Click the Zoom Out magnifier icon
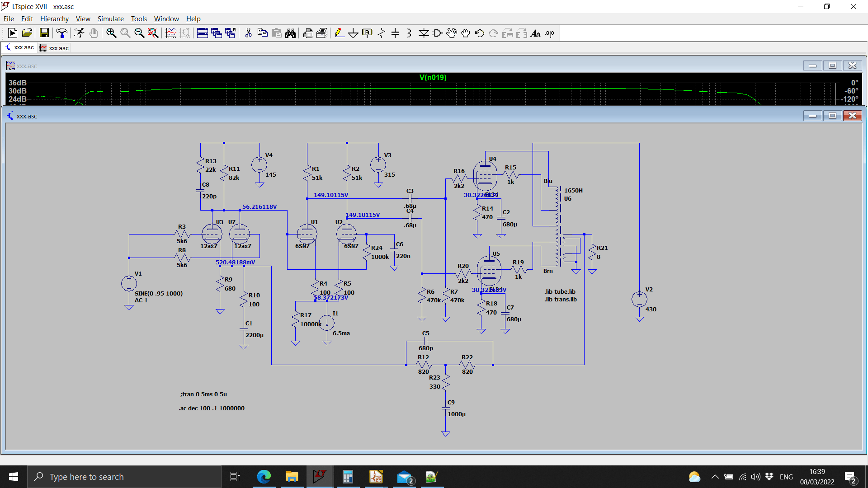The width and height of the screenshot is (868, 488). (139, 33)
